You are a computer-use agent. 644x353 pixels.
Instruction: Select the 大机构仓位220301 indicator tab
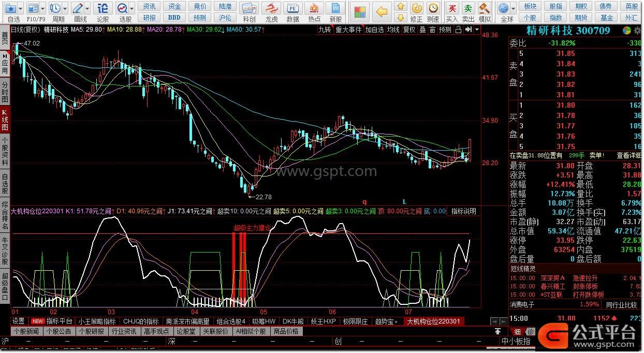[x=433, y=321]
